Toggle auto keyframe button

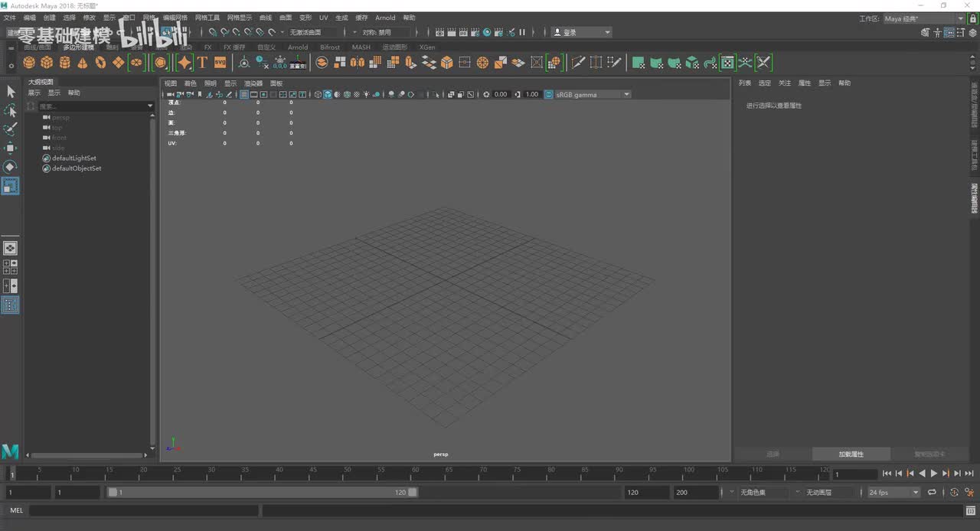click(x=954, y=493)
